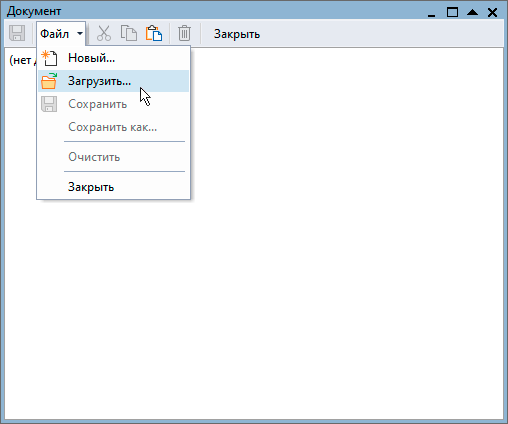Viewport: 508px width, 424px height.
Task: Pick Сохранить как... menu item
Action: (x=113, y=127)
